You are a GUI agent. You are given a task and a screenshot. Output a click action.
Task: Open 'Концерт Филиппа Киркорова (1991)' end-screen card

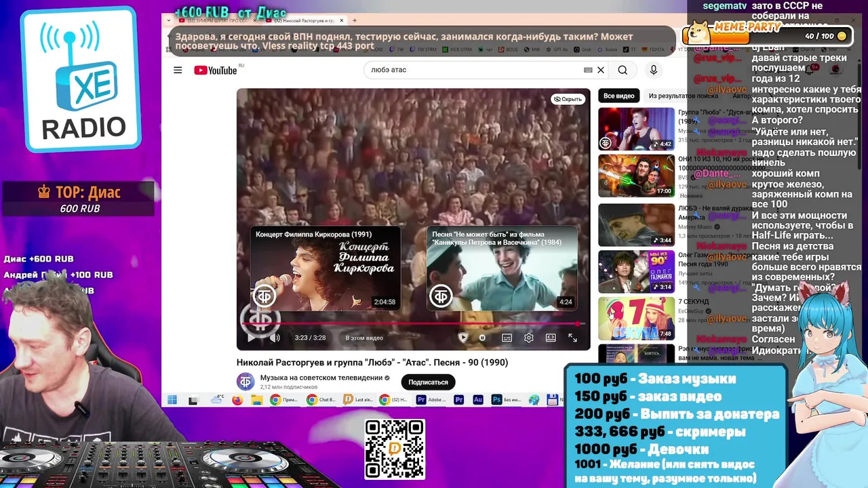[325, 268]
